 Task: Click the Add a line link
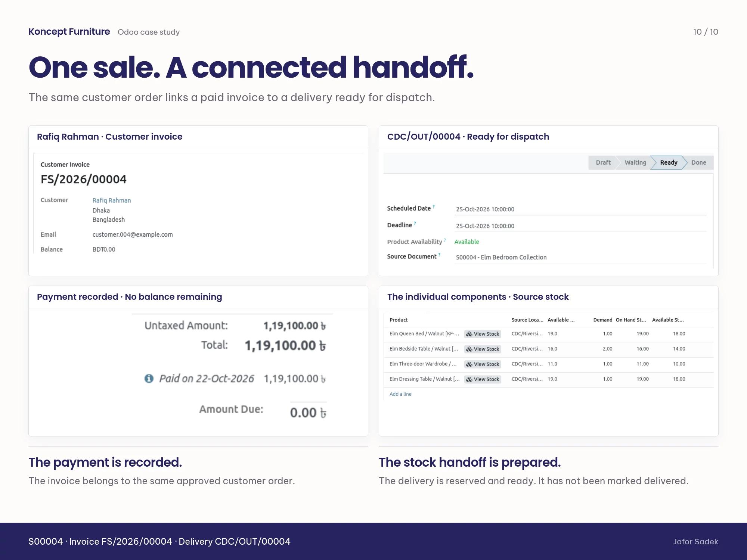[x=400, y=394]
